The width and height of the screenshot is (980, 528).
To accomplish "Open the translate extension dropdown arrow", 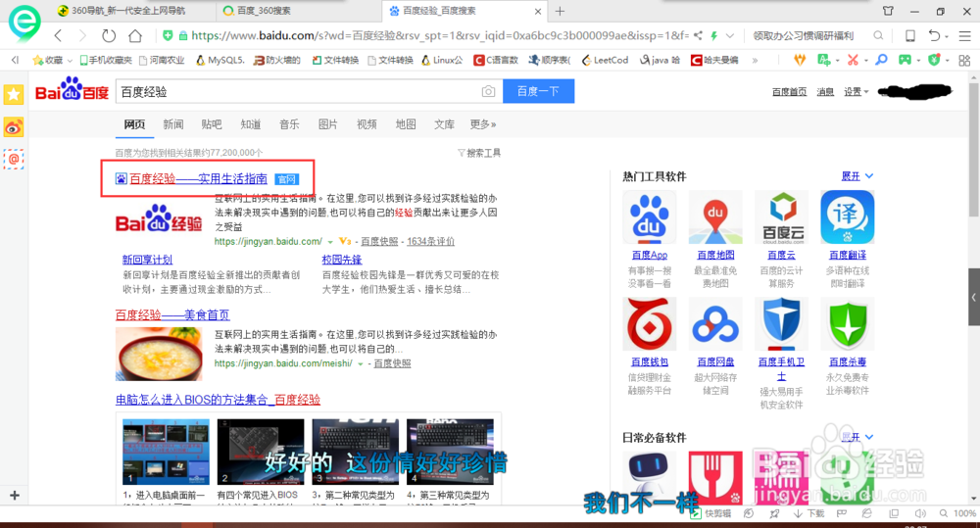I will pyautogui.click(x=837, y=61).
